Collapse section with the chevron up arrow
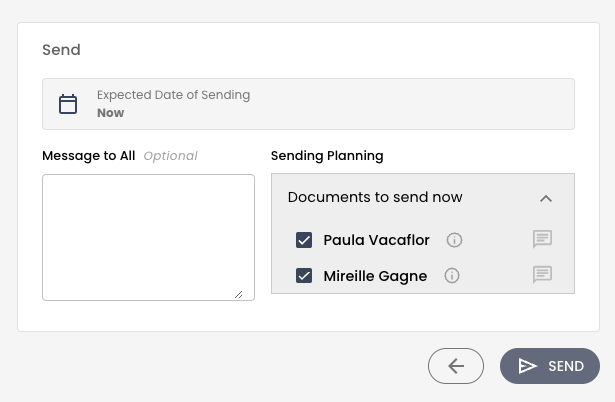This screenshot has height=402, width=615. point(546,198)
